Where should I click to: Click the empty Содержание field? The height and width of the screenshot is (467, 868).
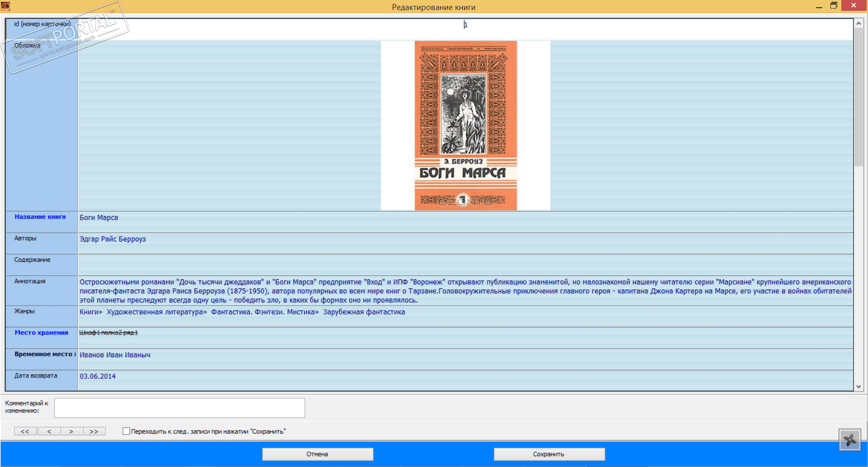pyautogui.click(x=466, y=265)
